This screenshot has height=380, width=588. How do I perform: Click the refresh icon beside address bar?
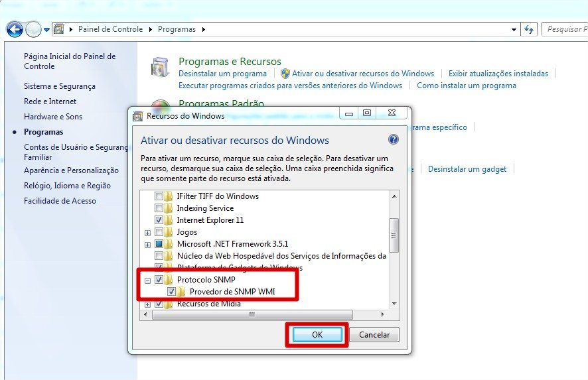tap(529, 29)
